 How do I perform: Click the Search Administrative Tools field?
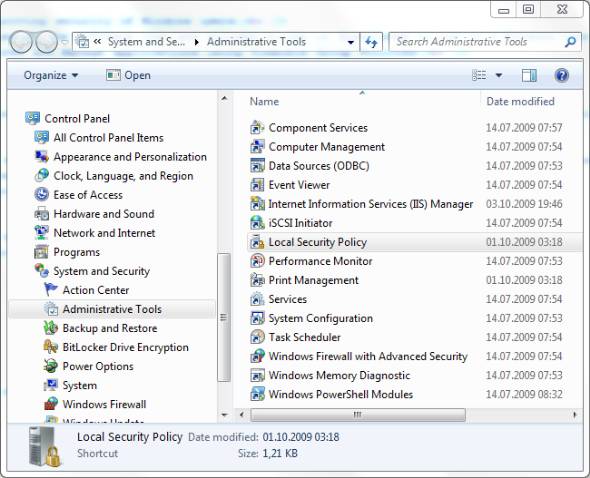point(478,42)
